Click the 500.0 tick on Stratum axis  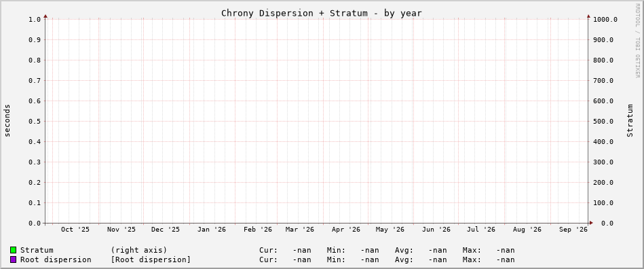click(x=603, y=122)
